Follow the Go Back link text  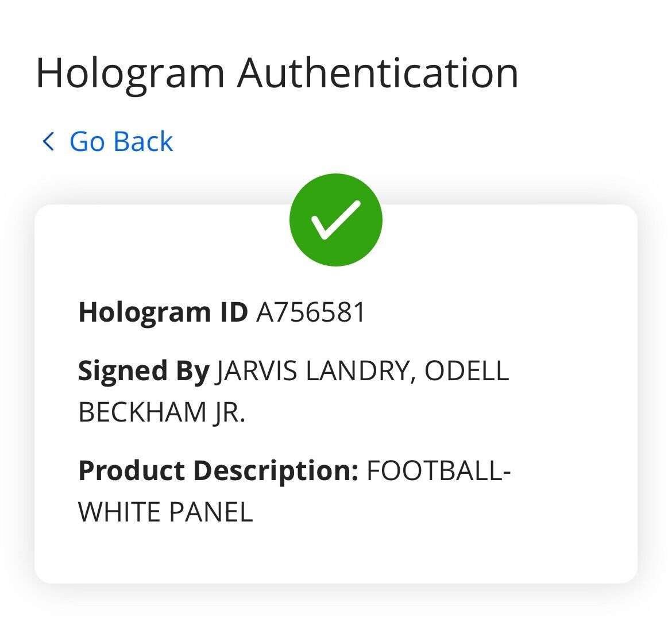tap(121, 141)
